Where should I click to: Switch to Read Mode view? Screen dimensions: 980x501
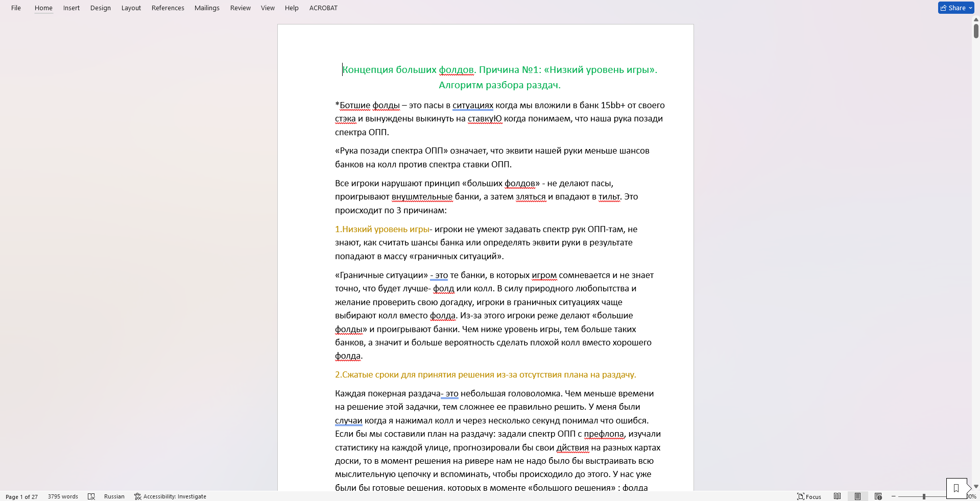coord(838,496)
